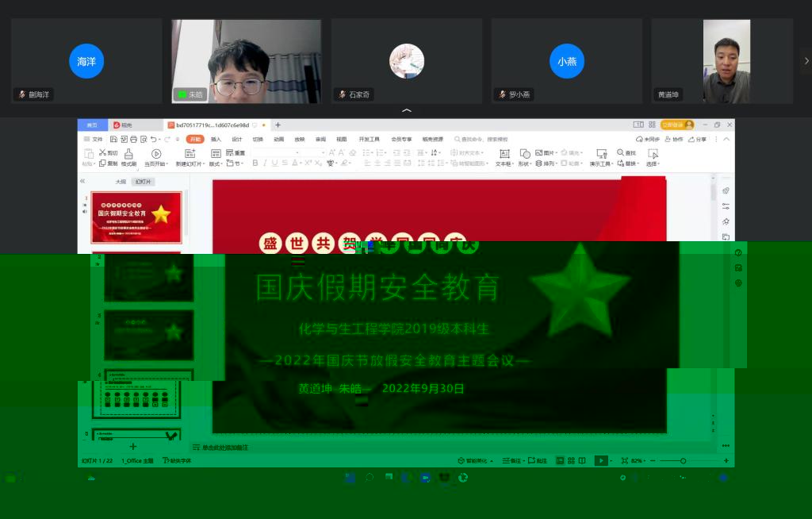
Task: Click the Find (查找) magnifier icon
Action: 620,152
